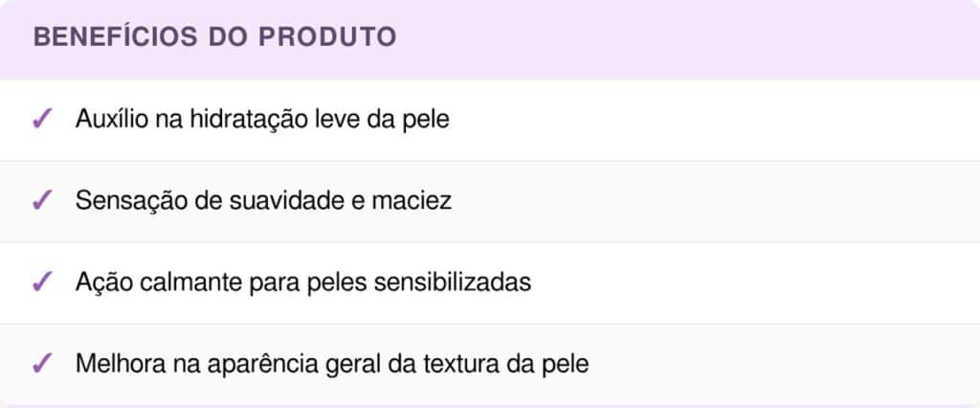This screenshot has width=980, height=408.
Task: Click the word hidratação in the first row
Action: [x=243, y=120]
